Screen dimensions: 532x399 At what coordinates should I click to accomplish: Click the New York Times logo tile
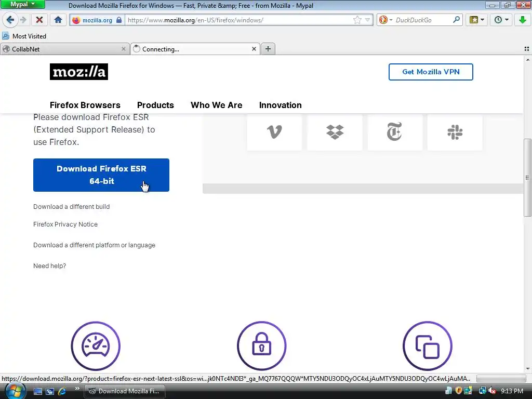pos(395,132)
